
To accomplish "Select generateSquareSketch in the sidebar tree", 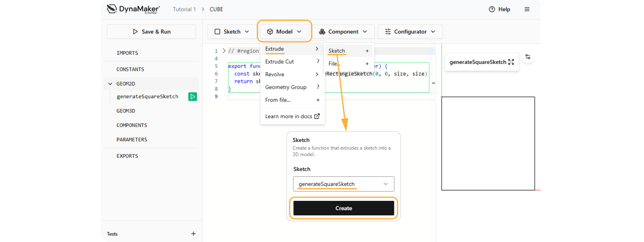I will pos(147,96).
